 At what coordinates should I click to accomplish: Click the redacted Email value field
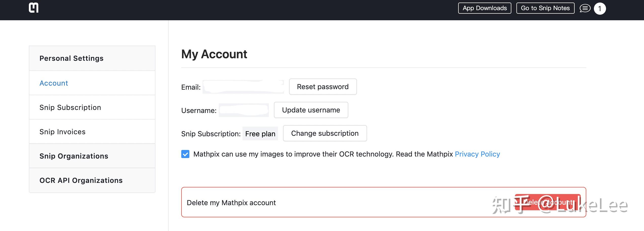[243, 87]
